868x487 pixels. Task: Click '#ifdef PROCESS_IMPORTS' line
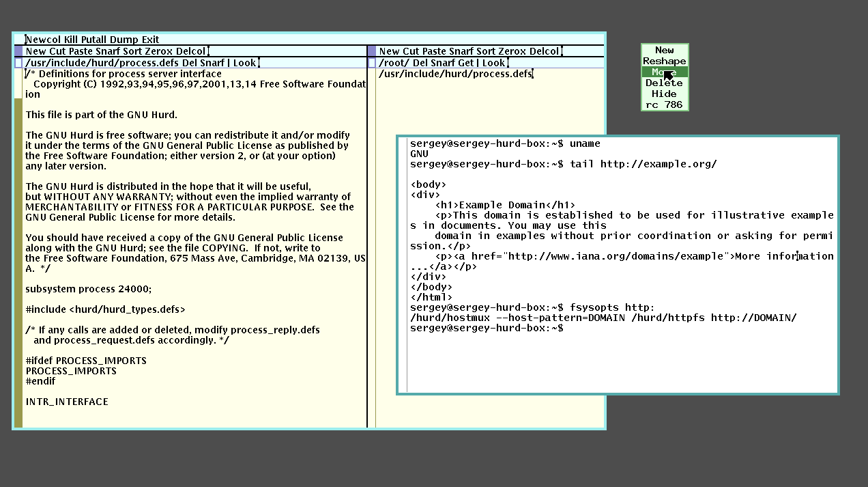[86, 361]
